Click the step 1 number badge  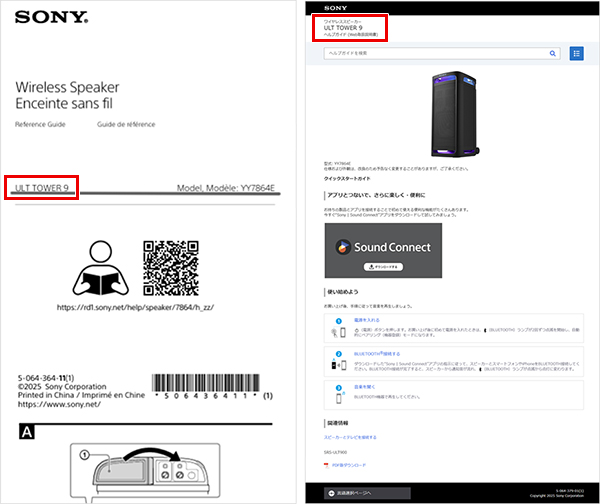(339, 321)
